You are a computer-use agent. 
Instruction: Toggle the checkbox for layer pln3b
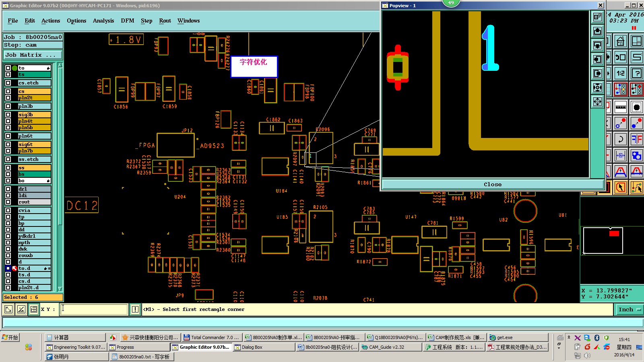point(8,106)
